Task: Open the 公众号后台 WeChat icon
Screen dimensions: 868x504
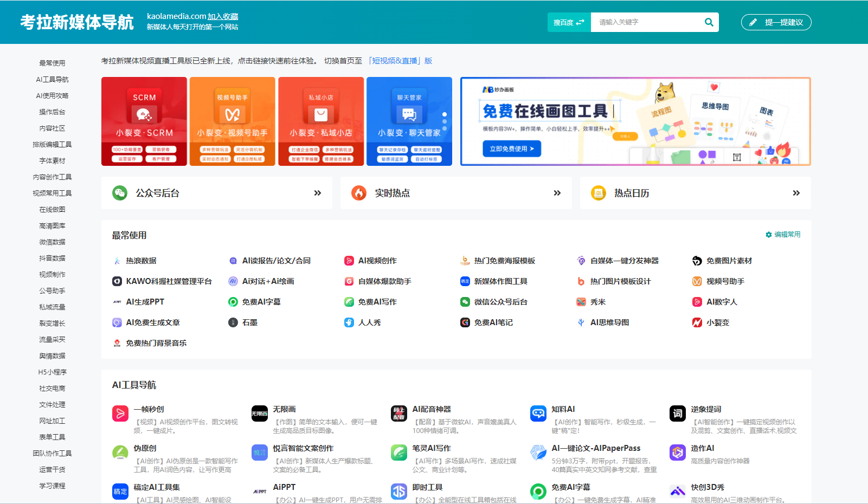Action: tap(120, 193)
